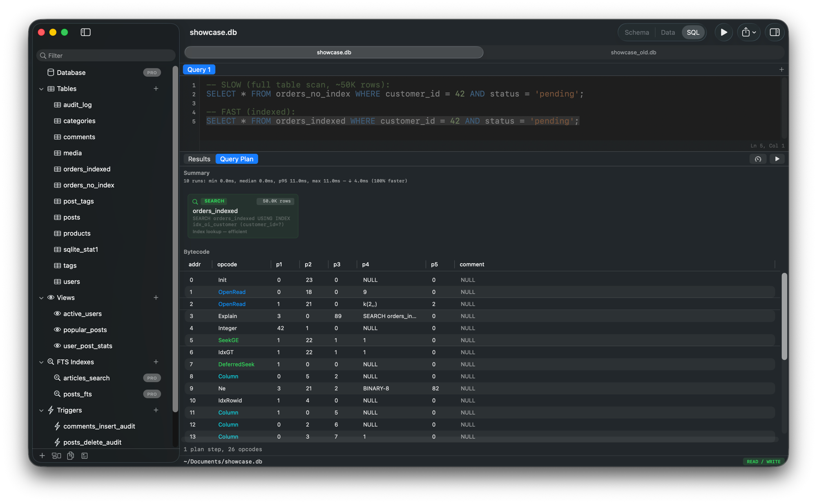Image resolution: width=817 pixels, height=504 pixels.
Task: Toggle the right inspector panel icon
Action: (775, 32)
